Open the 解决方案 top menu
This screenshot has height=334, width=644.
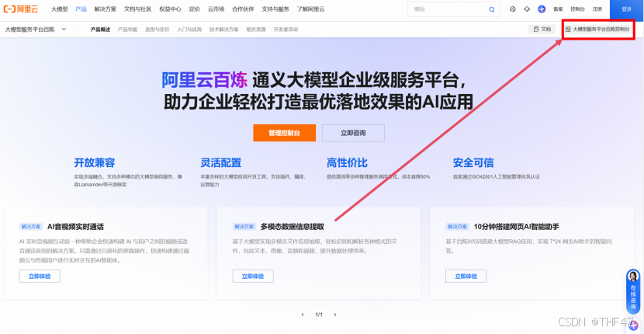[x=106, y=9]
